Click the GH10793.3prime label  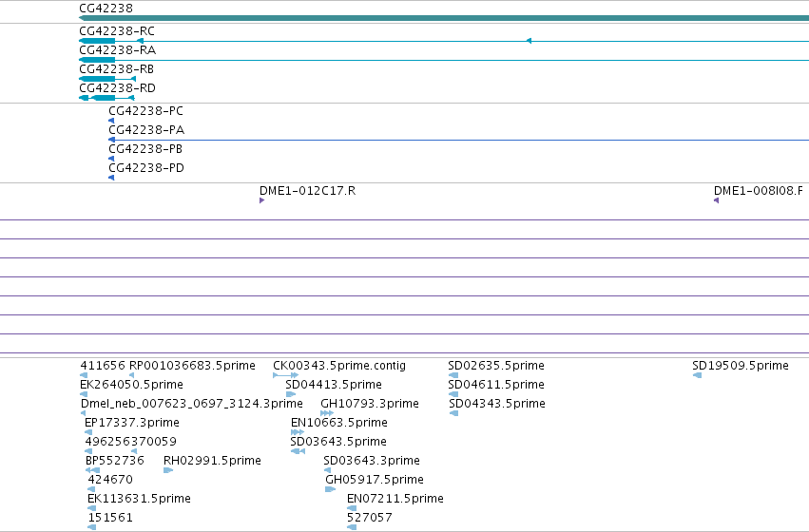370,404
